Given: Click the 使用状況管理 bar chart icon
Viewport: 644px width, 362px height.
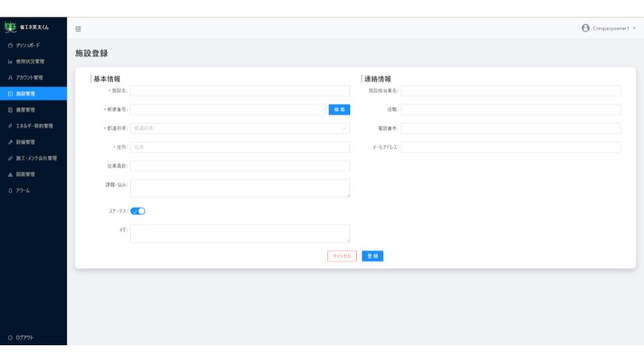Looking at the screenshot, I should click(10, 61).
